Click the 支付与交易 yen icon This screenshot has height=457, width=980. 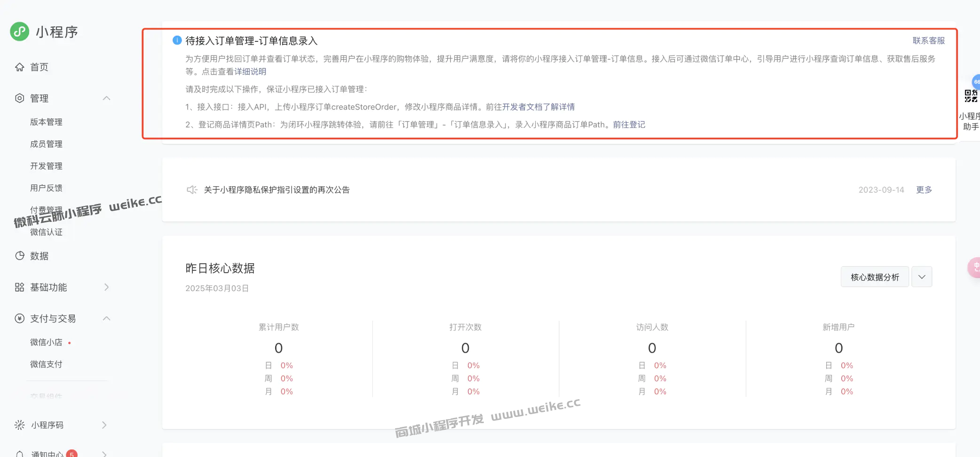[x=20, y=318]
